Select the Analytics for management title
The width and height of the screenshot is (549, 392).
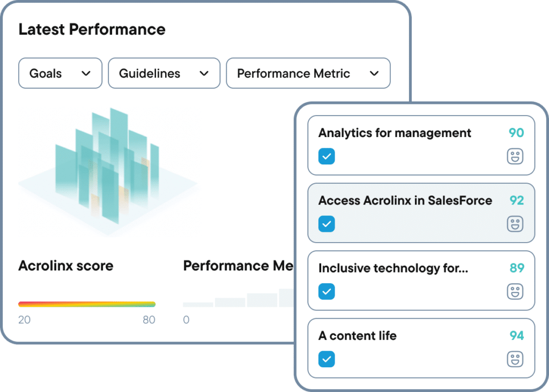395,133
